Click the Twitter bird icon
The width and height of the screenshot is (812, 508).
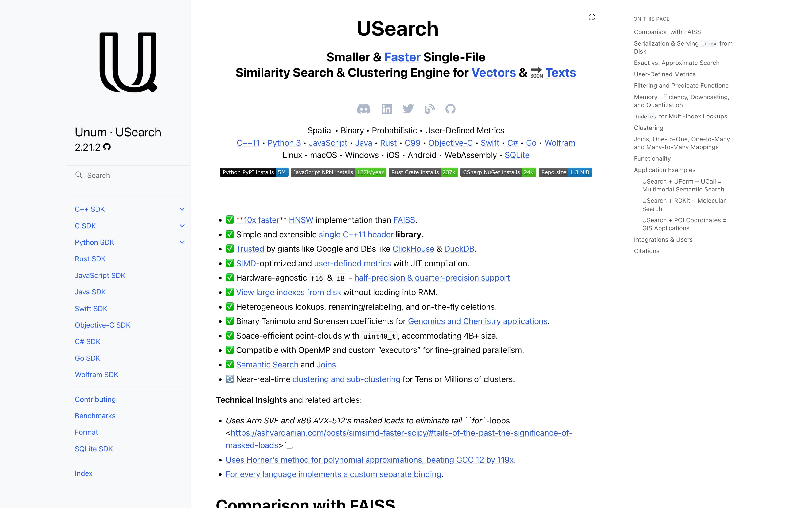[408, 109]
